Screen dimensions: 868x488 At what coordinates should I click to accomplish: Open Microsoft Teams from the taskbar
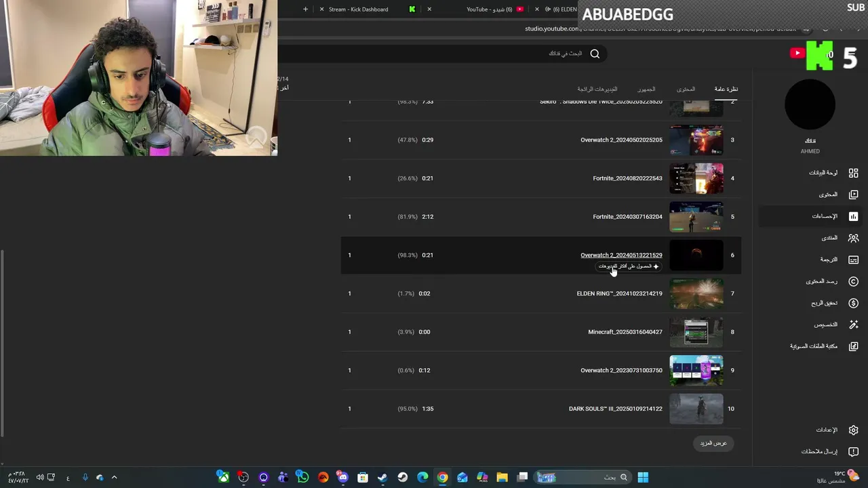tap(283, 477)
